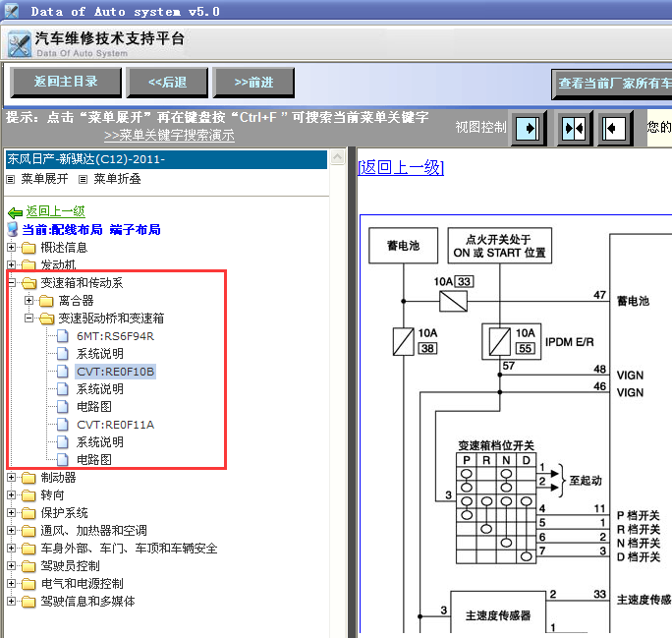Open the 菜单关键字搜索演示 link

point(169,135)
